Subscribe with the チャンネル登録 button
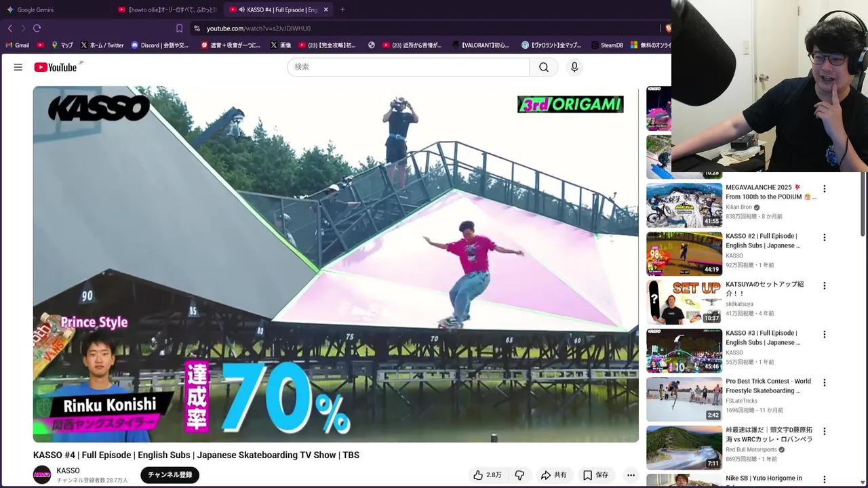Screen dimensions: 868x488 (x=170, y=475)
